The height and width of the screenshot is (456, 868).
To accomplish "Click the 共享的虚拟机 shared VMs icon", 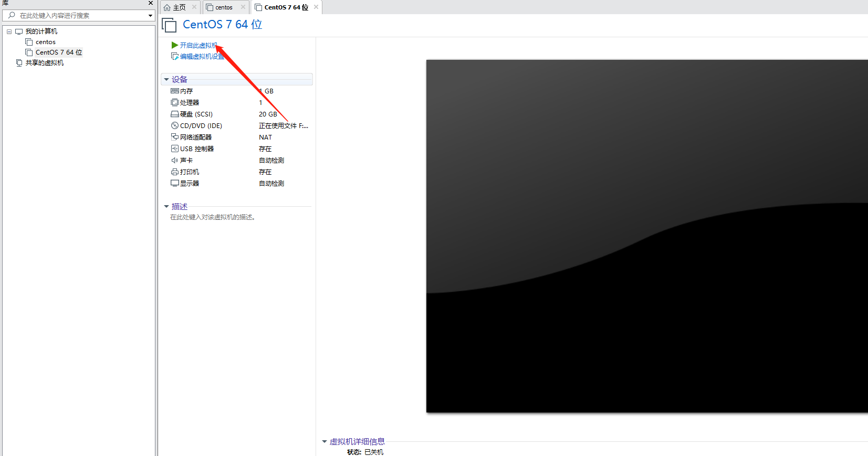I will (19, 63).
